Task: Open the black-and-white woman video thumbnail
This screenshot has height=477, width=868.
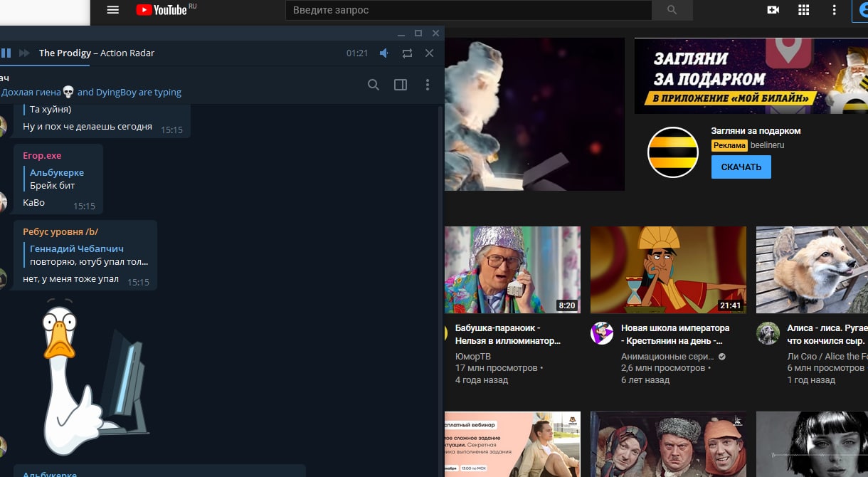Action: (x=812, y=444)
